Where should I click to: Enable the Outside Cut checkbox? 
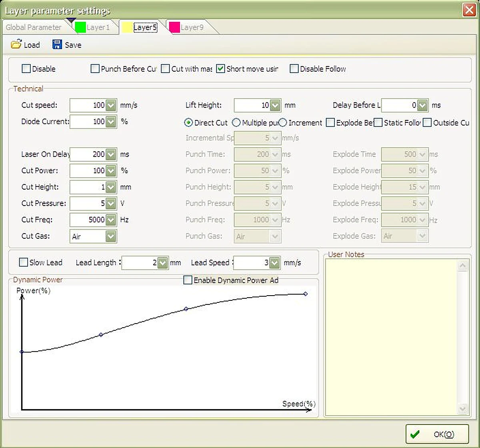pos(427,122)
